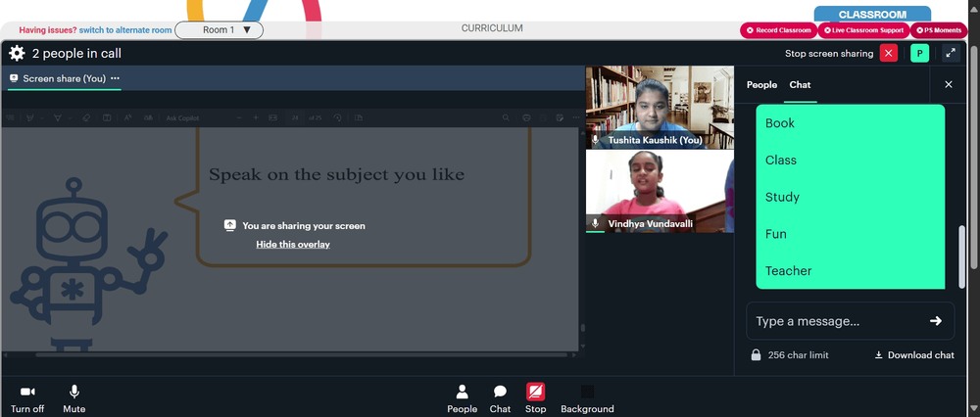Click the 256 char limit label
Screen dimensions: 980x417
[798, 355]
